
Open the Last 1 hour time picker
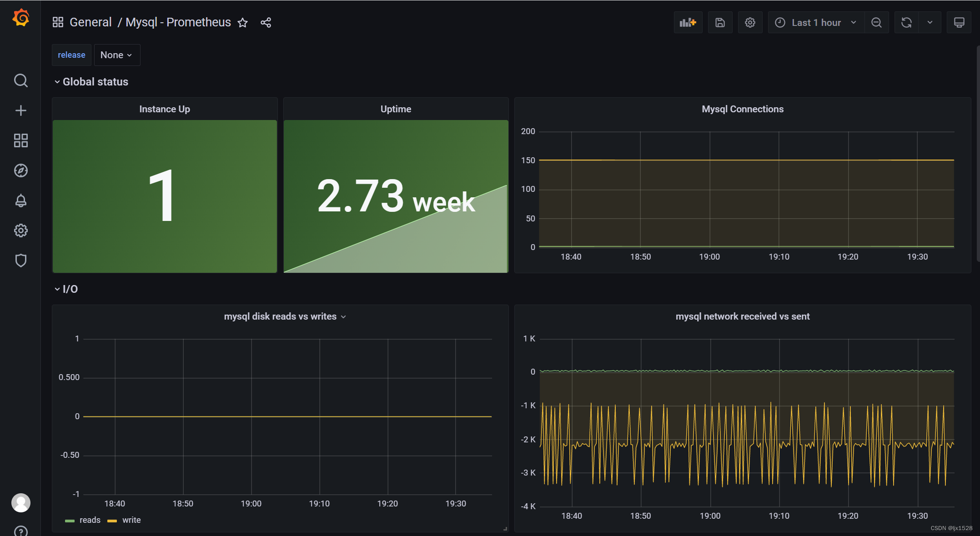(x=816, y=22)
